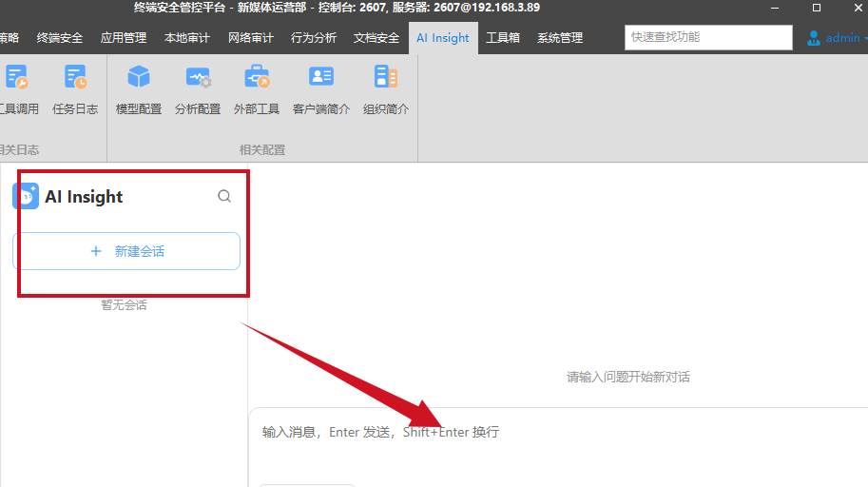Minimize the application window
868x487 pixels.
click(775, 8)
